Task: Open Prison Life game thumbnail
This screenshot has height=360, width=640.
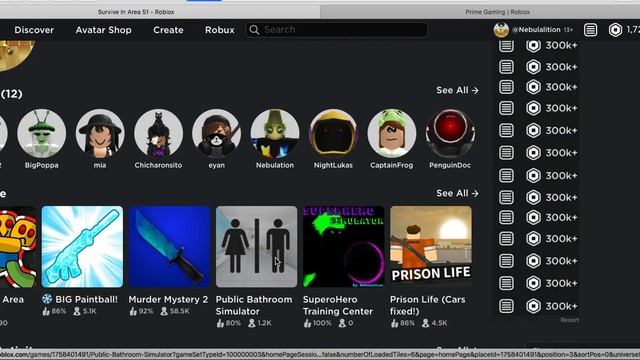Action: coord(431,247)
